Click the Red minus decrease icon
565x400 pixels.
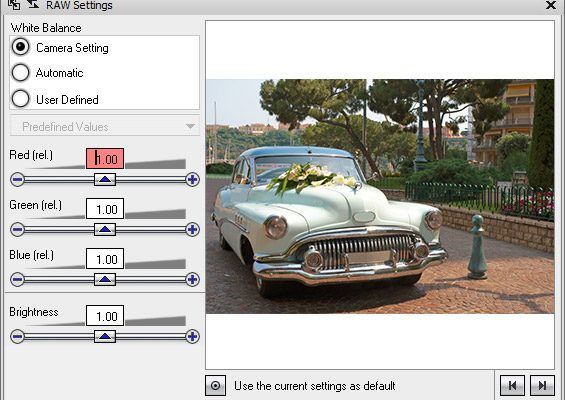click(x=17, y=179)
